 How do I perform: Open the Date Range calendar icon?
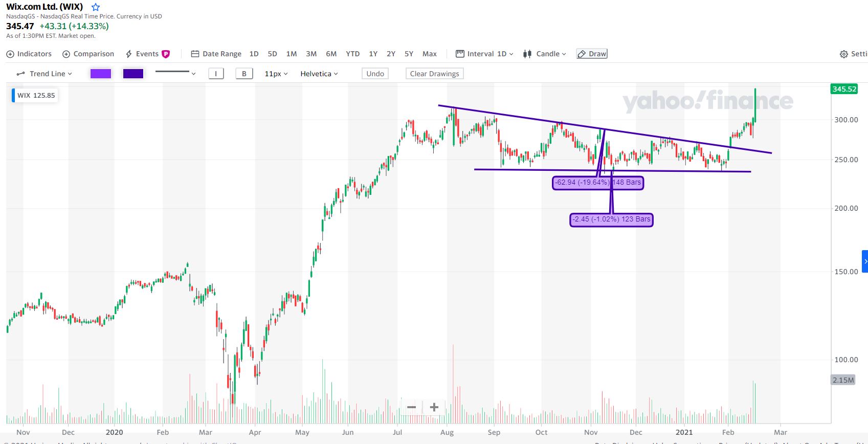click(x=195, y=54)
